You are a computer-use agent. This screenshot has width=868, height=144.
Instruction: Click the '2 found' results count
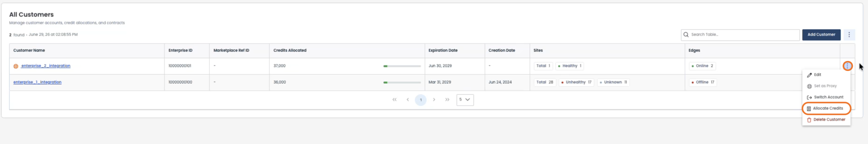tap(17, 34)
